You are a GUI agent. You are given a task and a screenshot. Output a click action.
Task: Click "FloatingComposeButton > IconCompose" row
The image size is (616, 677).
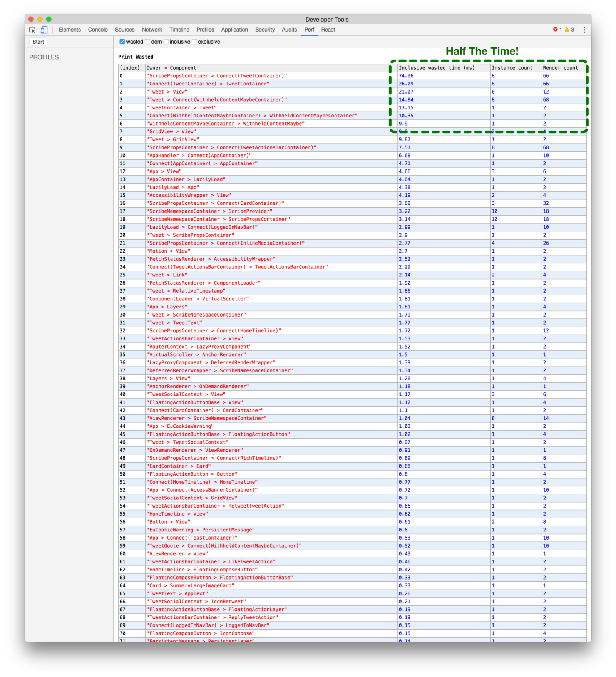352,633
